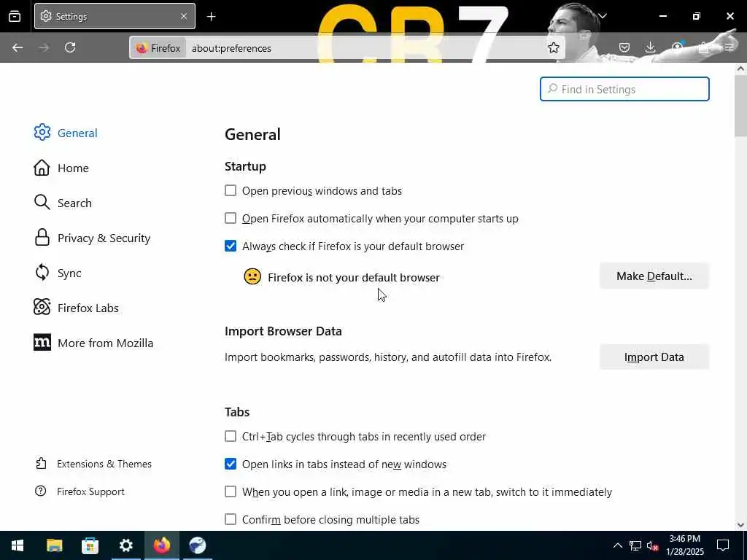Open Microsoft Store from the taskbar
The height and width of the screenshot is (560, 747).
(x=90, y=545)
